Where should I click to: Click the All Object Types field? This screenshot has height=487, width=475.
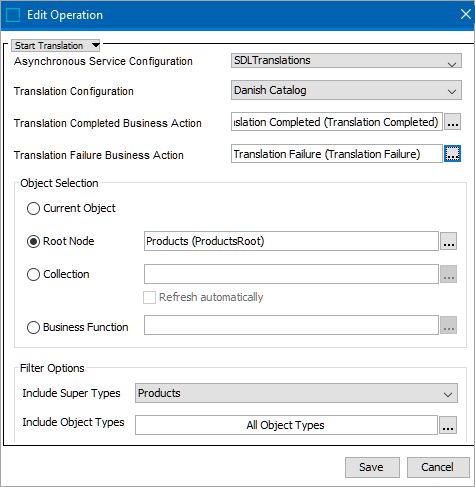click(286, 425)
